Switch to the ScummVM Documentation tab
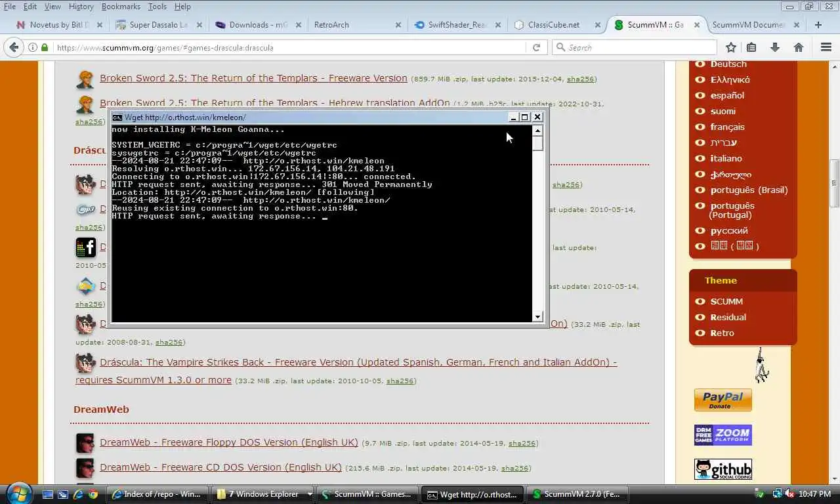 [x=755, y=25]
